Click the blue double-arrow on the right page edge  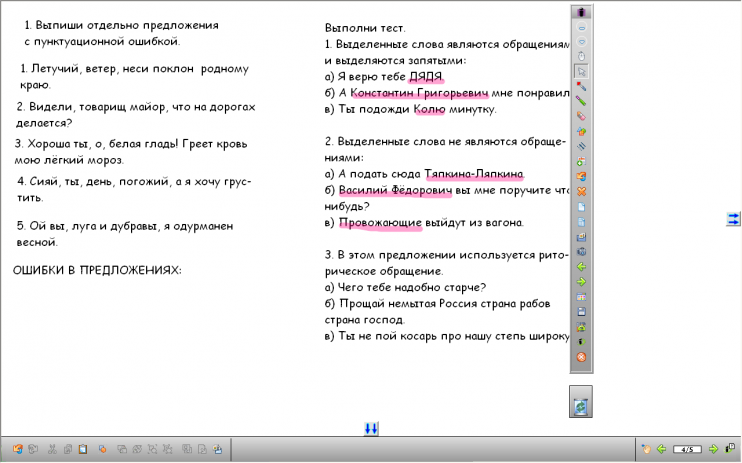[x=734, y=218]
